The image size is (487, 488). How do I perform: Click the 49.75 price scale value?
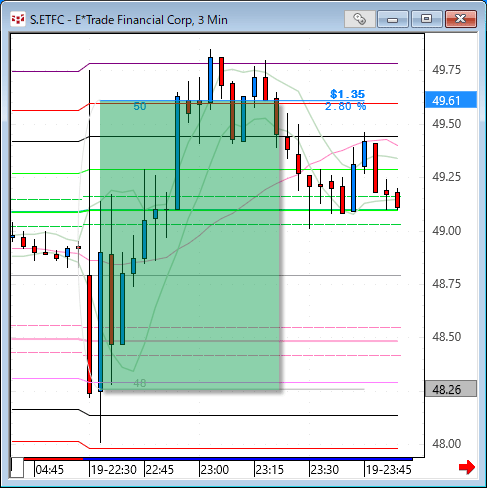[446, 70]
